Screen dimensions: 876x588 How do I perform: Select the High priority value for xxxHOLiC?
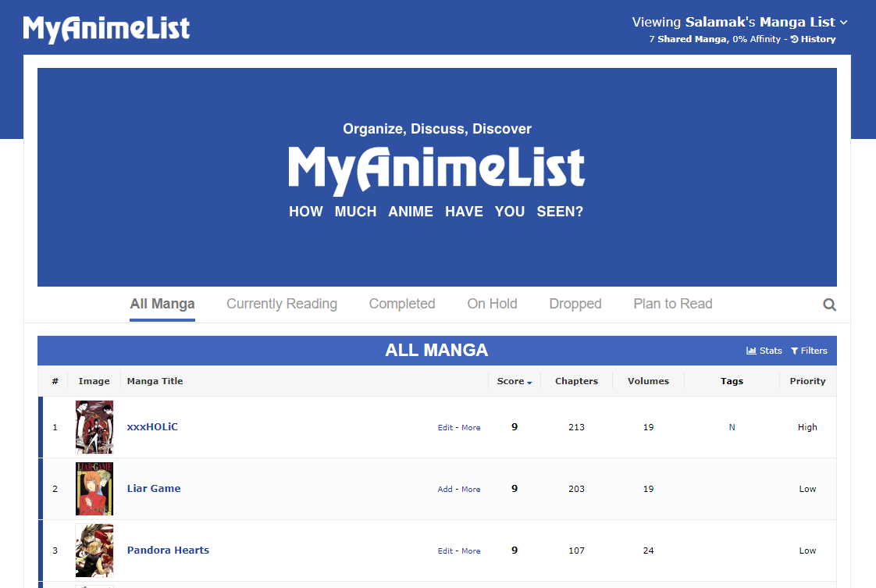point(807,427)
